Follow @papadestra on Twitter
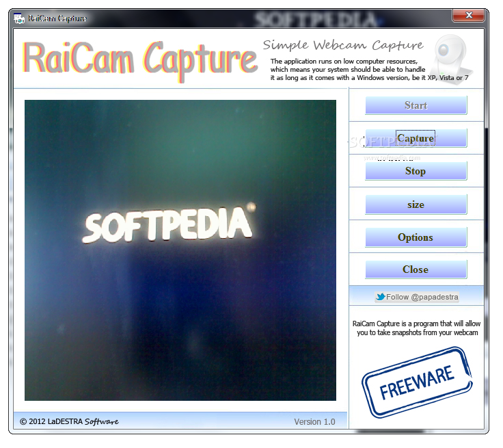This screenshot has width=503, height=448. coord(417,297)
